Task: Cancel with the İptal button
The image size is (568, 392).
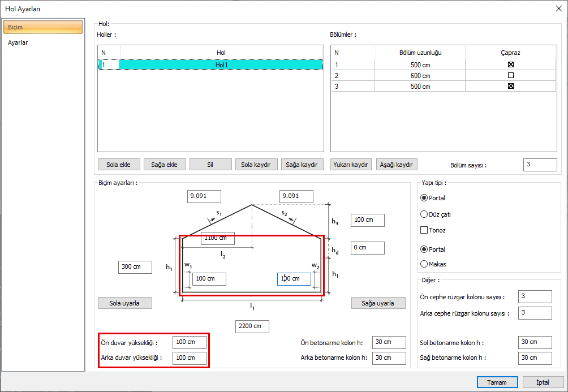Action: [x=543, y=382]
